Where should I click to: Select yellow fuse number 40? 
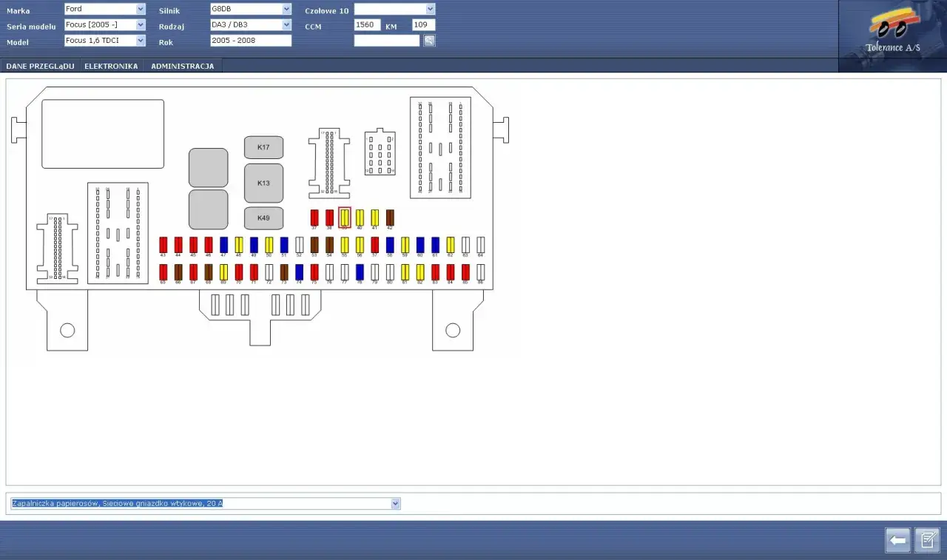[x=360, y=217]
